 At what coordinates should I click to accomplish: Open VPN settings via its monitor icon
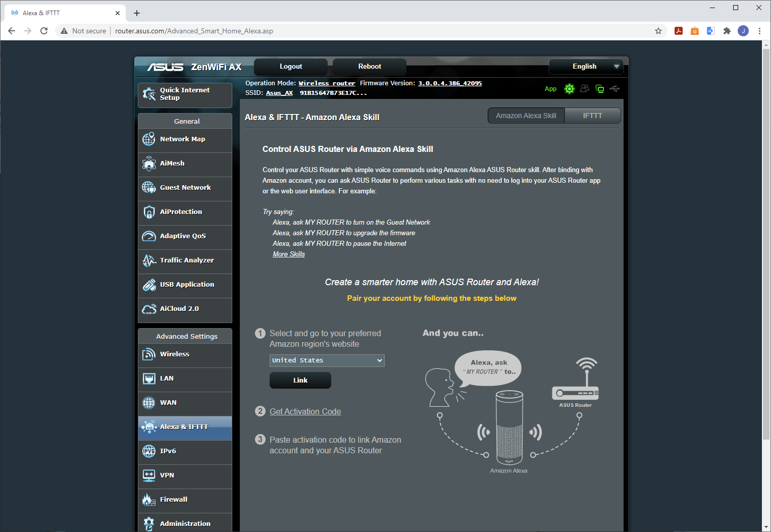[149, 475]
